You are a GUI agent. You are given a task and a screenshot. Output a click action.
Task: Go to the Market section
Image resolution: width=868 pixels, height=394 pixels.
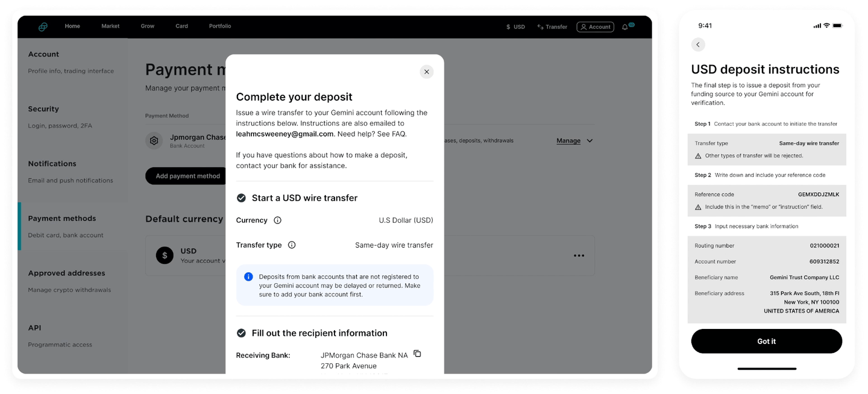(110, 27)
